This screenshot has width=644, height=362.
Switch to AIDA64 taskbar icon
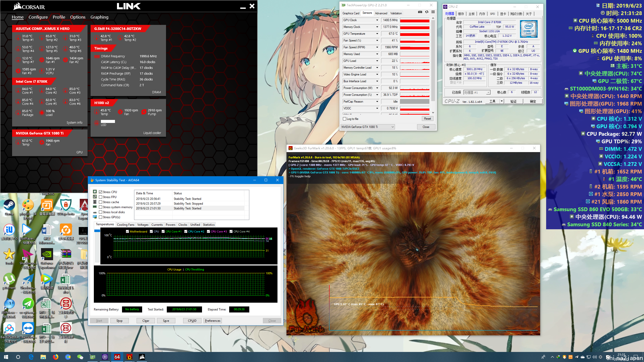click(117, 357)
